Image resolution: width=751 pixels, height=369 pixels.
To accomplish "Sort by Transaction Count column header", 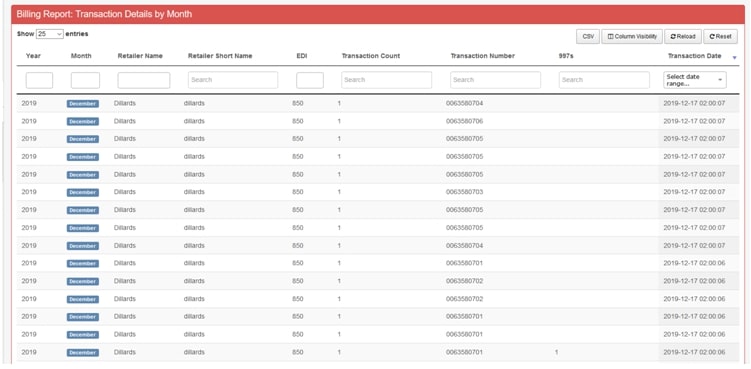I will tap(371, 56).
